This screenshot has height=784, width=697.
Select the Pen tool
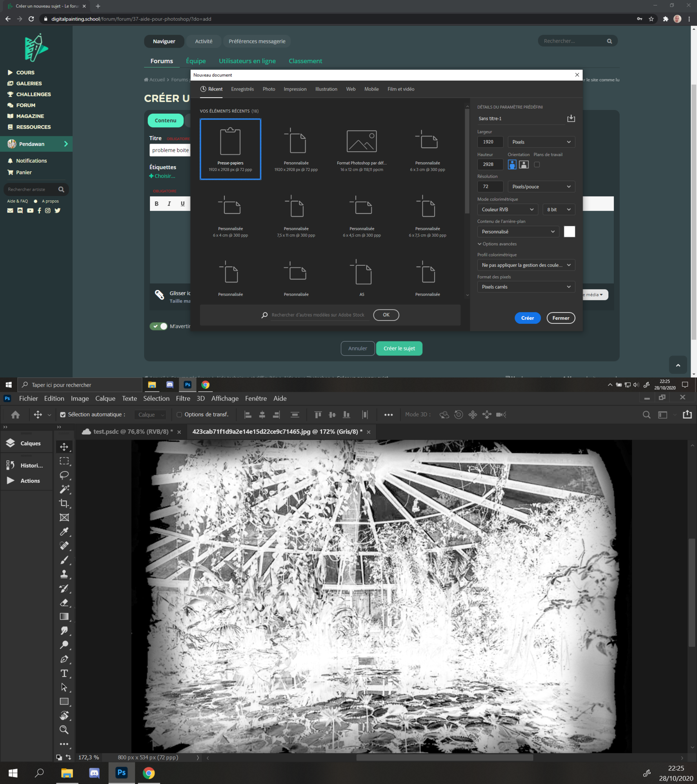64,659
